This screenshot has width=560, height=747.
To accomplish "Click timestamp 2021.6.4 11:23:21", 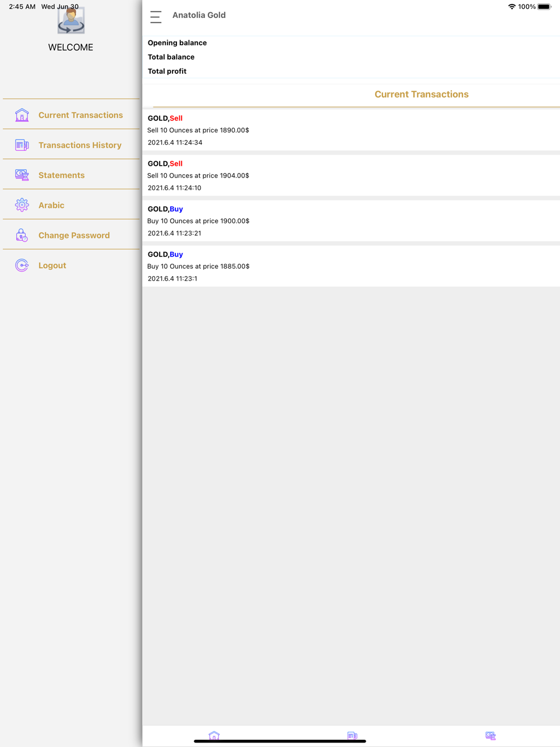I will [174, 233].
